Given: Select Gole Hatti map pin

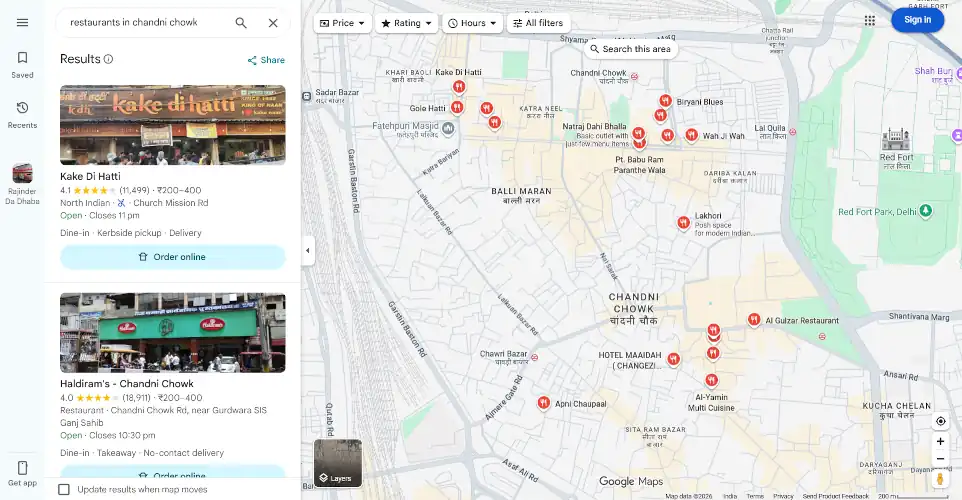Looking at the screenshot, I should 457,108.
